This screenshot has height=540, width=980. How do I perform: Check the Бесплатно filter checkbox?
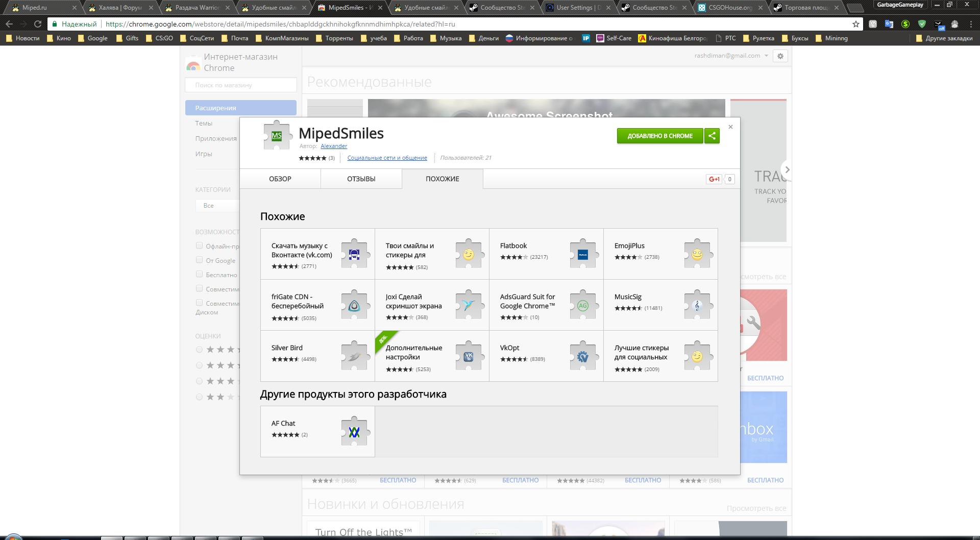pyautogui.click(x=200, y=274)
